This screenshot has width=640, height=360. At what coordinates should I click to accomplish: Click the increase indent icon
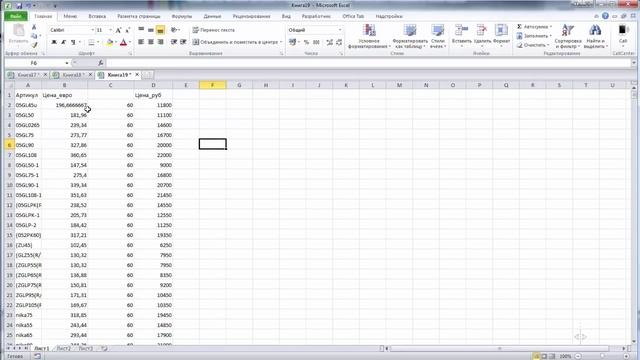pyautogui.click(x=183, y=42)
